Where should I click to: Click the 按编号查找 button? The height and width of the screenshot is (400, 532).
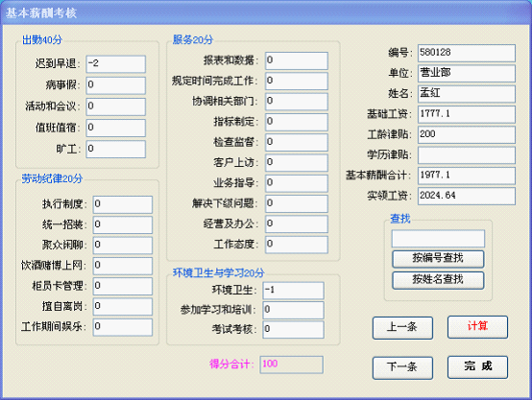[x=438, y=259]
